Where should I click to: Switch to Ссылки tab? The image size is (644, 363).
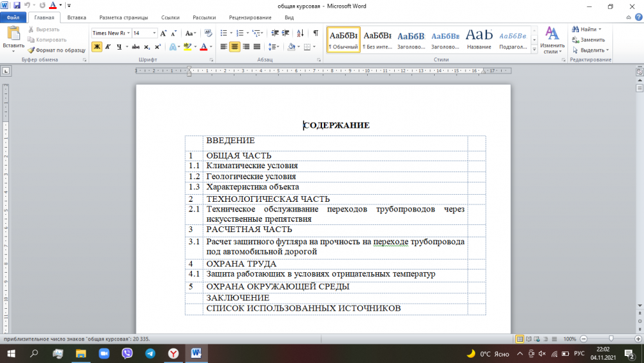pyautogui.click(x=171, y=17)
